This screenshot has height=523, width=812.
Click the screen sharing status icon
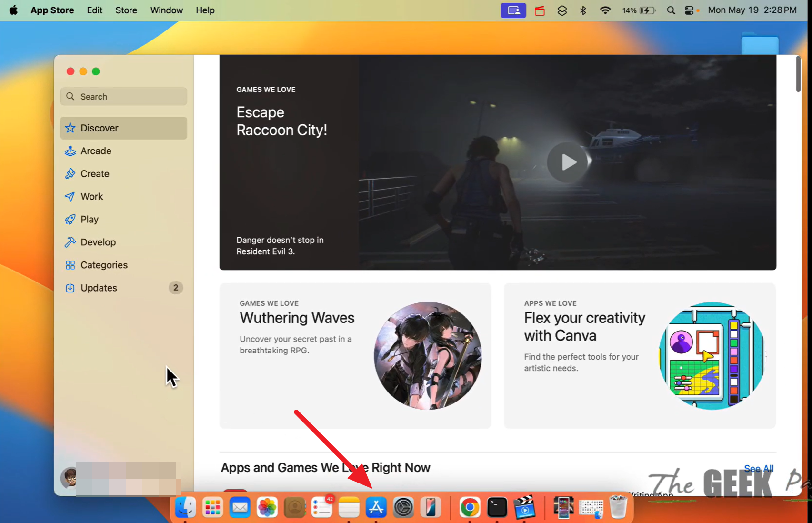pos(513,10)
